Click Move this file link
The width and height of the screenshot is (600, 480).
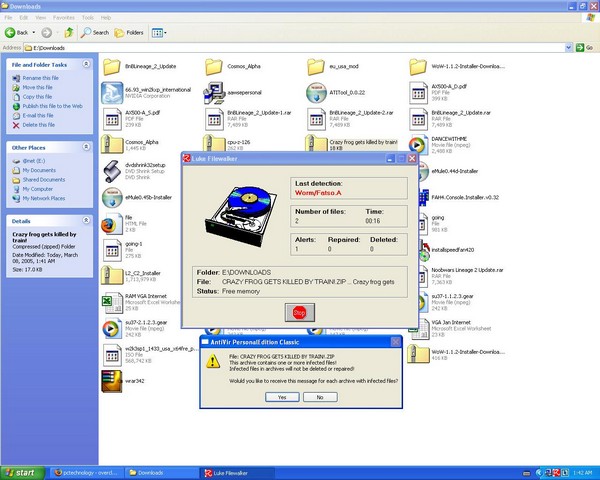coord(38,87)
